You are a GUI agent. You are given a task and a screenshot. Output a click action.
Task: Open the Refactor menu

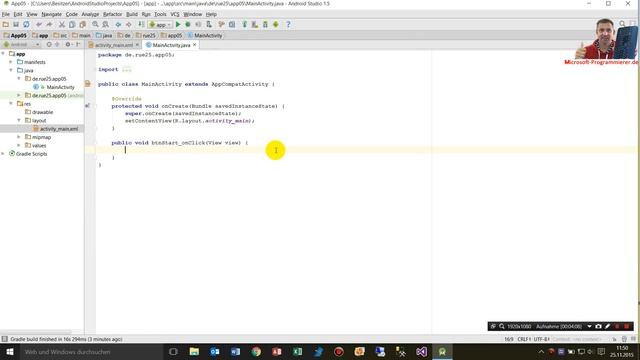point(112,14)
